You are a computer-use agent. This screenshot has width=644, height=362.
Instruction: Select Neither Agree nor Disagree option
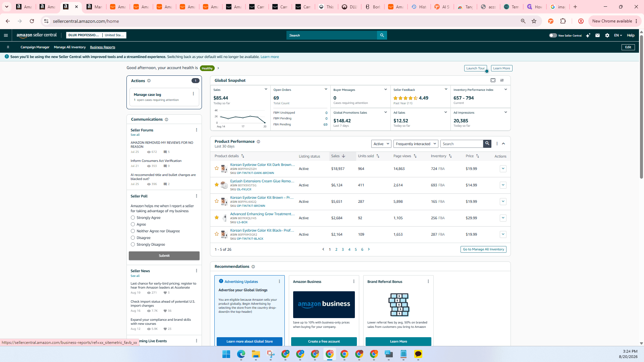[133, 231]
